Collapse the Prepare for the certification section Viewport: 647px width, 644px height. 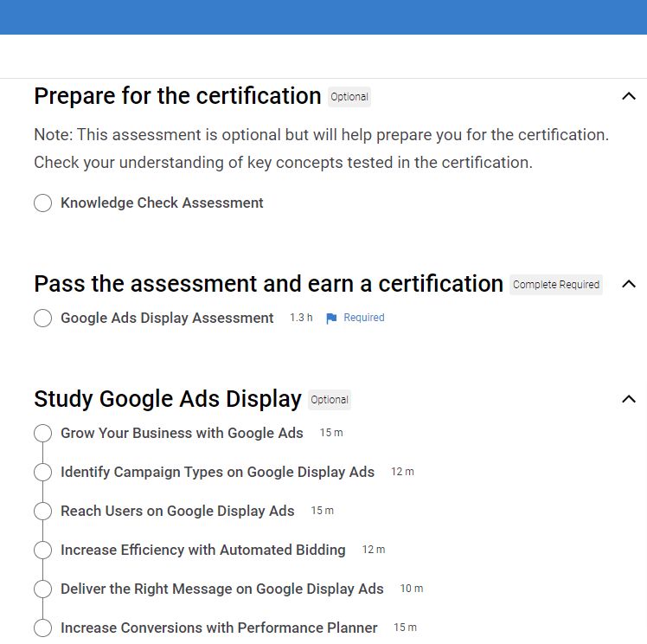pos(629,96)
